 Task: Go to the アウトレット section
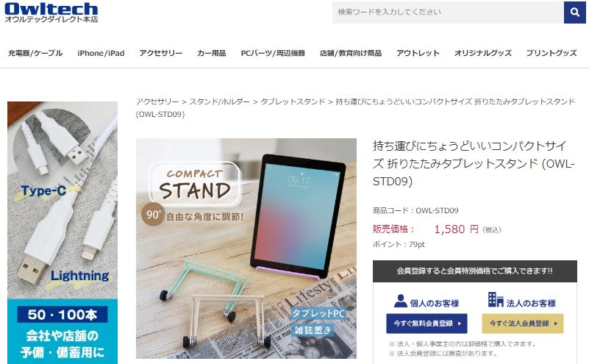[418, 53]
